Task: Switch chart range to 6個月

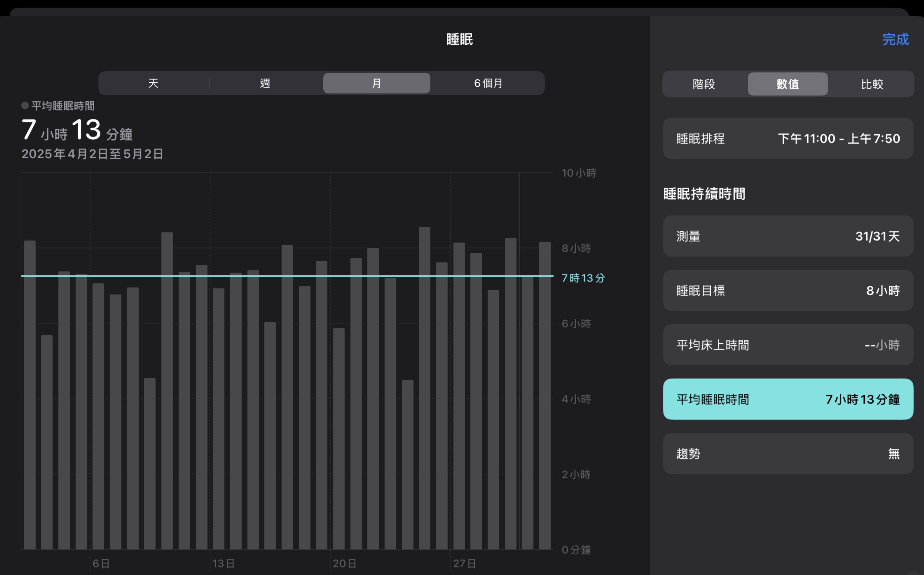Action: (488, 83)
